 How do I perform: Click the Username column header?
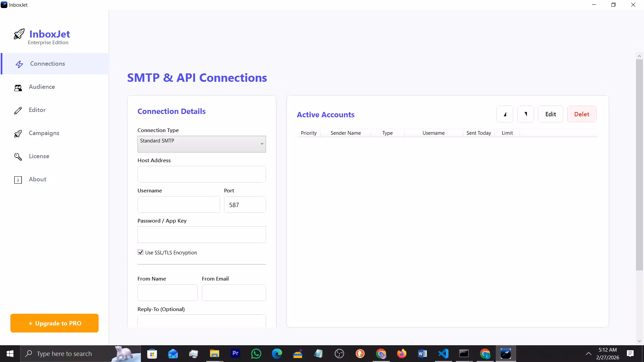click(433, 133)
